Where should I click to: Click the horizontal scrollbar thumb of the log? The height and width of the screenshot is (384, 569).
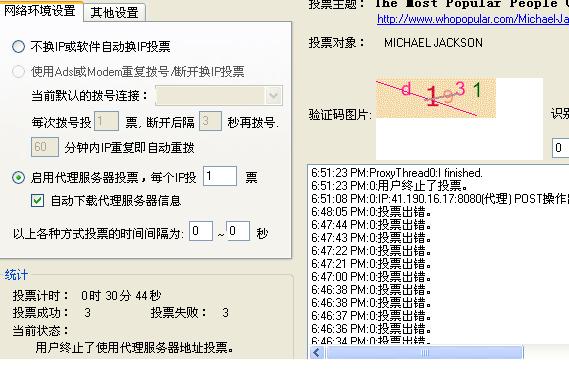click(x=425, y=352)
